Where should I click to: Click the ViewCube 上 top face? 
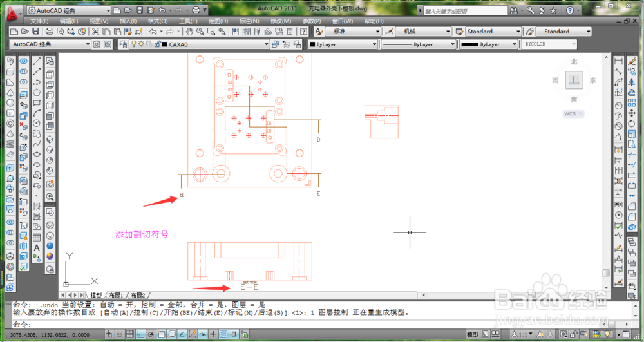pos(574,80)
